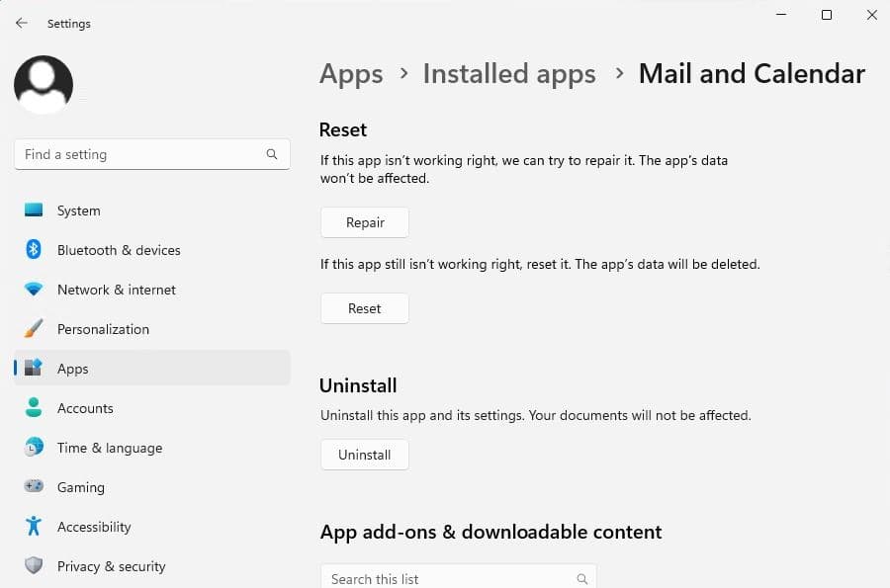
Task: Select the Apps sidebar icon
Action: (34, 368)
